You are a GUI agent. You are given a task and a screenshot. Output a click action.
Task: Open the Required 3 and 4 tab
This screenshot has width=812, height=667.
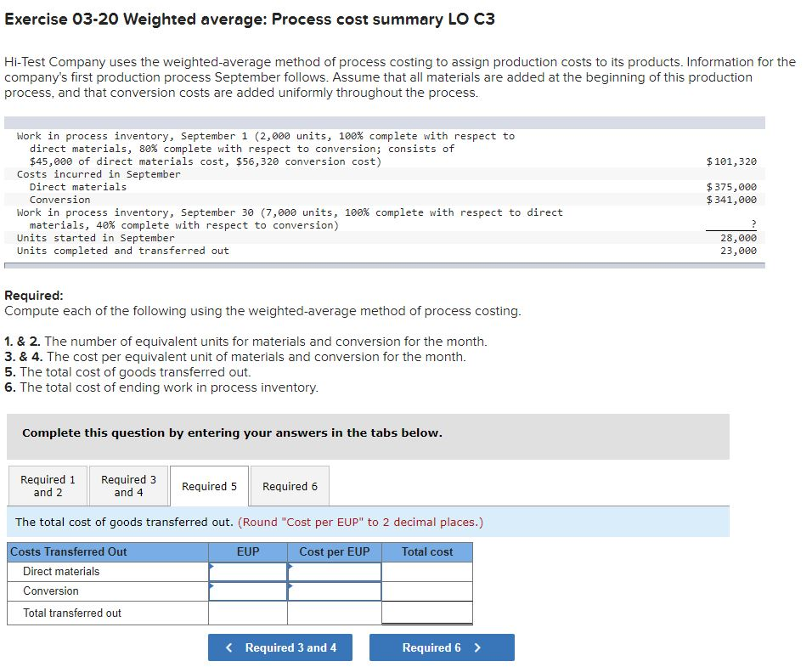click(x=128, y=485)
